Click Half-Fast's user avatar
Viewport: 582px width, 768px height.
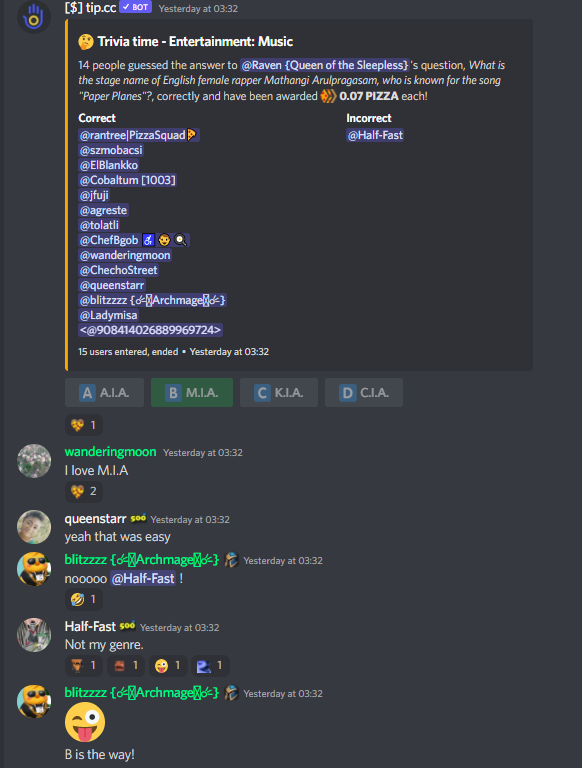(x=34, y=635)
